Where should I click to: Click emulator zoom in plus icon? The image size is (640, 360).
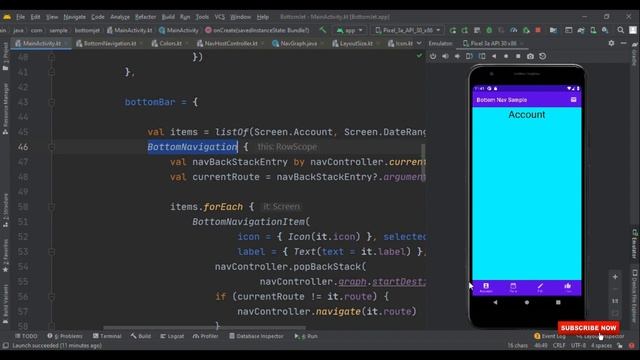click(x=615, y=277)
